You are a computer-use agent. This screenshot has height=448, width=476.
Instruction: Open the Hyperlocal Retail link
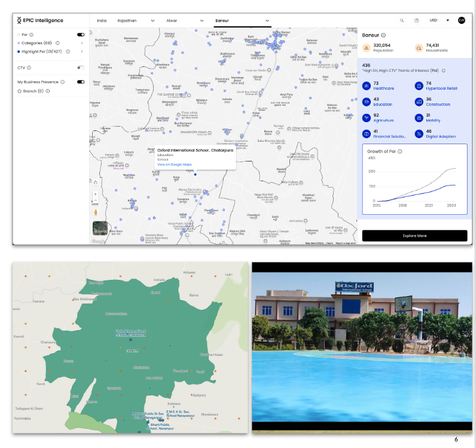coord(441,89)
